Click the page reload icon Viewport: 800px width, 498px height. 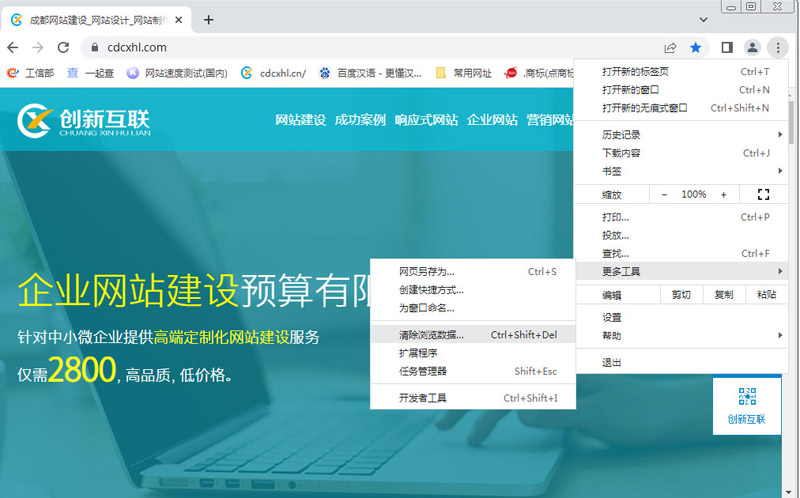pyautogui.click(x=63, y=47)
